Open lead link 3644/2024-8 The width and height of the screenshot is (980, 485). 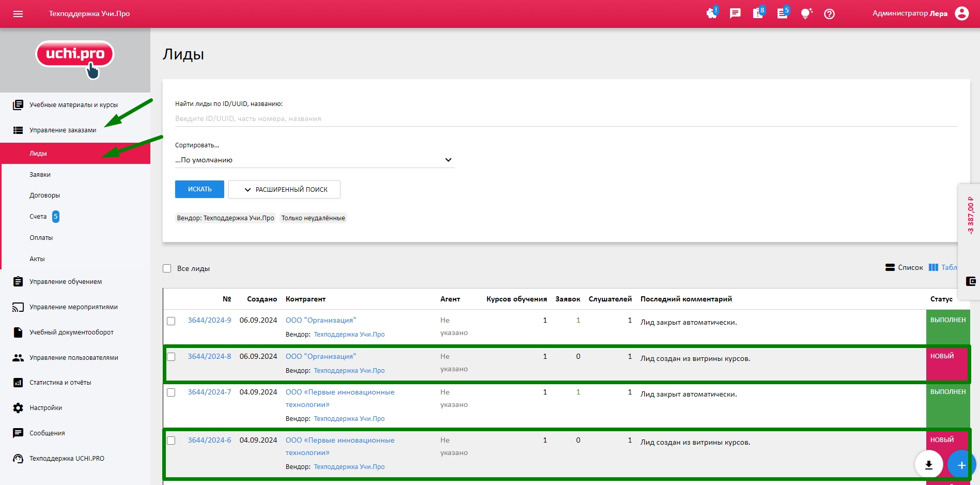click(209, 357)
